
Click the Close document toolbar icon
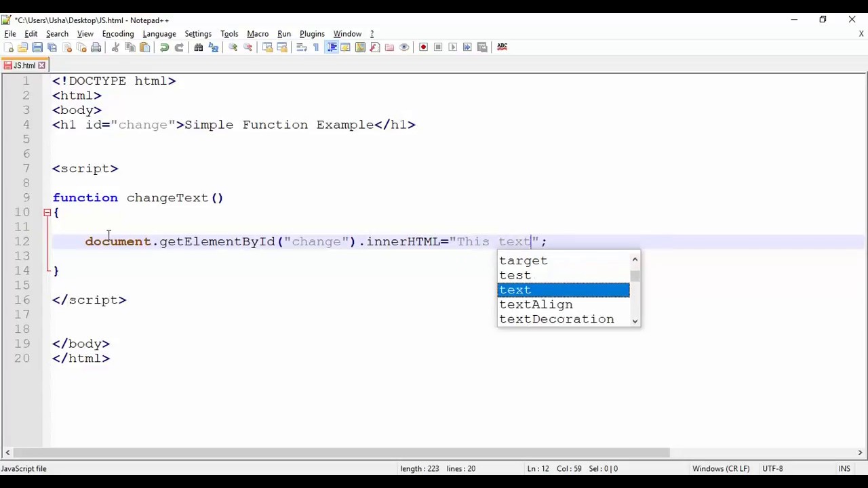[67, 47]
